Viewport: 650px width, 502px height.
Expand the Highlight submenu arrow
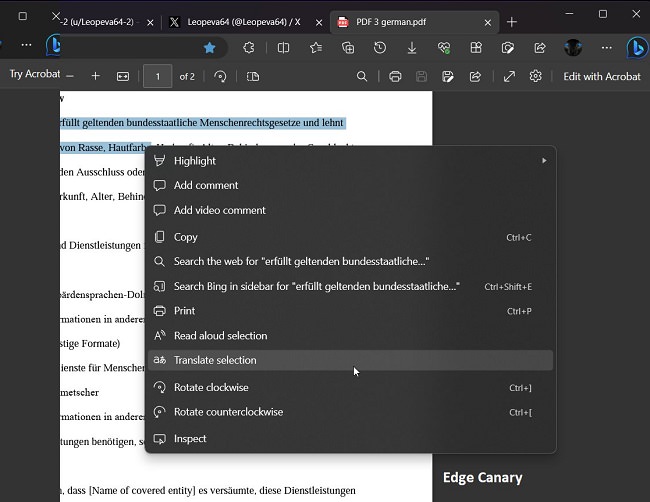click(544, 161)
